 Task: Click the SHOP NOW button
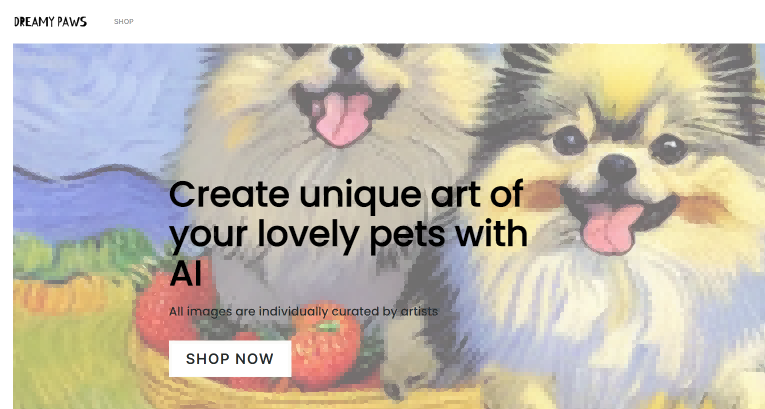(x=230, y=359)
